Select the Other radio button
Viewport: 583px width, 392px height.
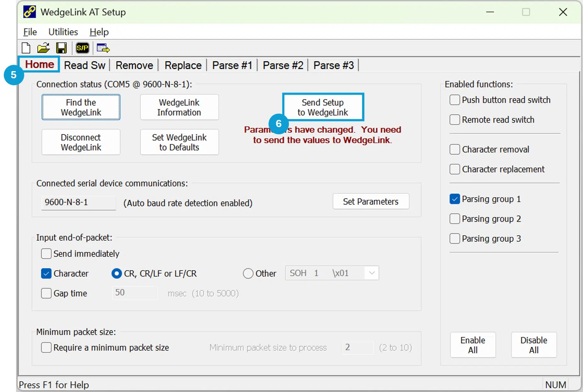[x=248, y=273]
